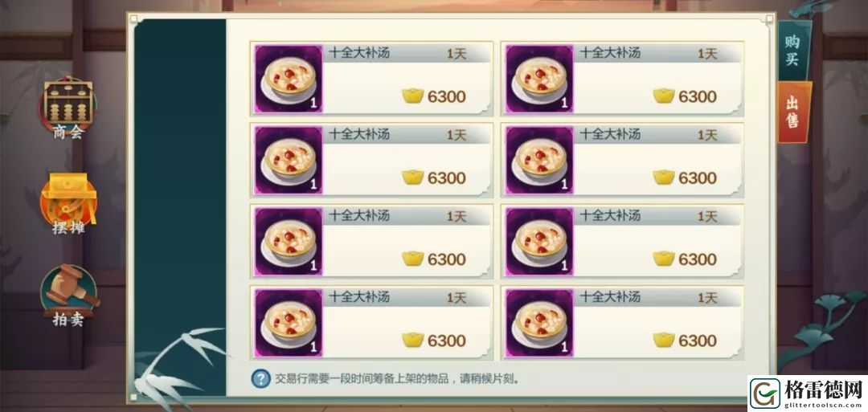Image resolution: width=868 pixels, height=412 pixels.
Task: Click soup bowl icon in second-row left listing
Action: pos(289,161)
